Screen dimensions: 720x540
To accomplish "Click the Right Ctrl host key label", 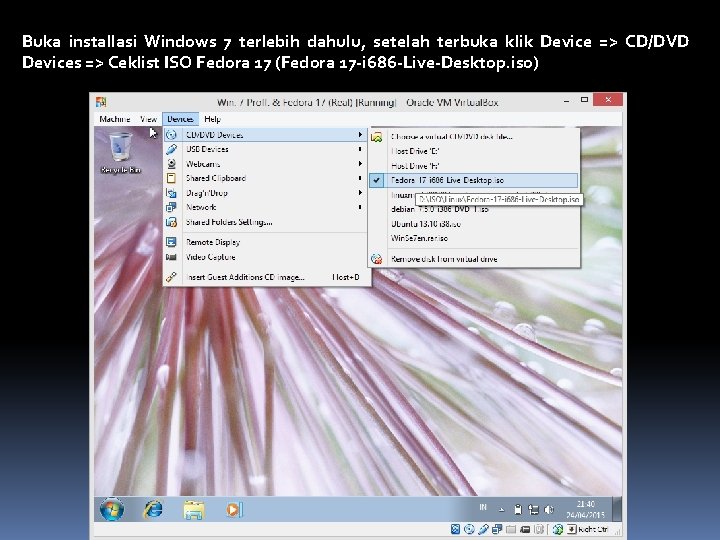I will pos(593,529).
